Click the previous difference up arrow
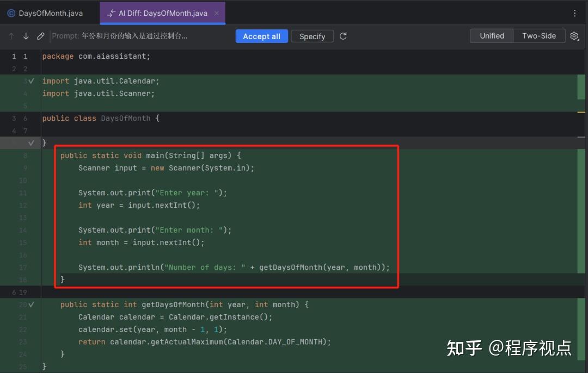The width and height of the screenshot is (588, 373). coord(11,36)
